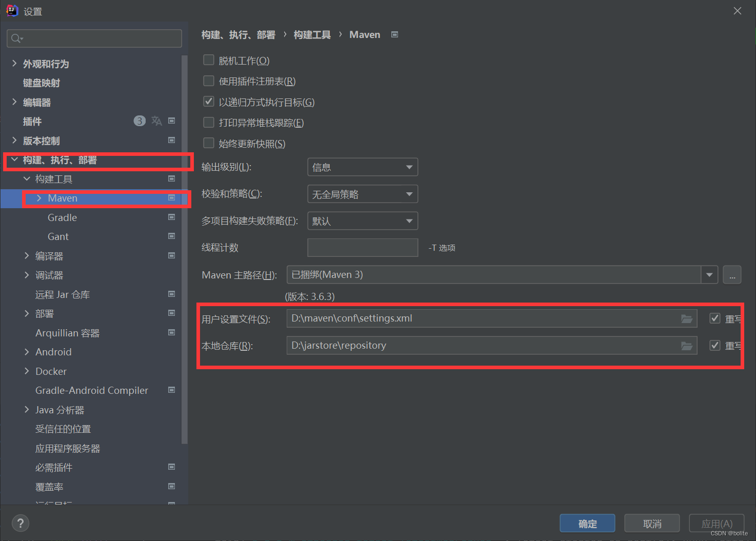Screen dimensions: 756x541
Task: Click the 应用(A) Apply button
Action: (x=717, y=524)
